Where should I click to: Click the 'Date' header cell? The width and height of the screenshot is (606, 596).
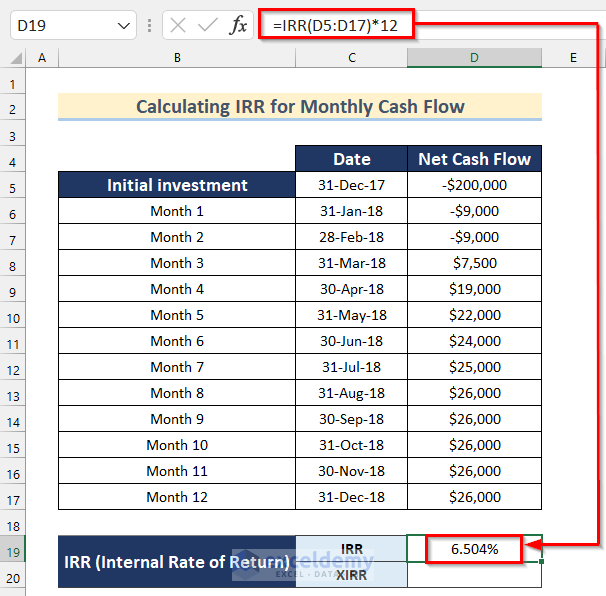click(351, 159)
